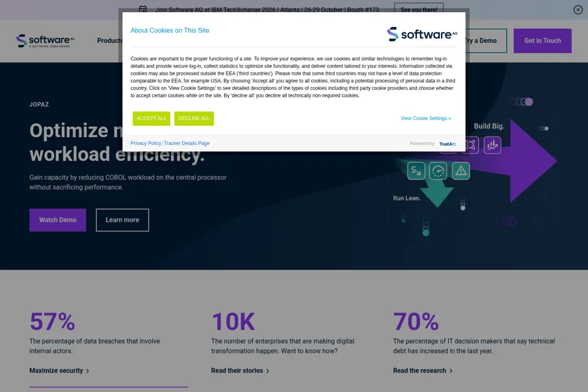Click the gauge speedometer icon in hero graphic
Viewport: 588px width, 392px height.
(x=438, y=171)
